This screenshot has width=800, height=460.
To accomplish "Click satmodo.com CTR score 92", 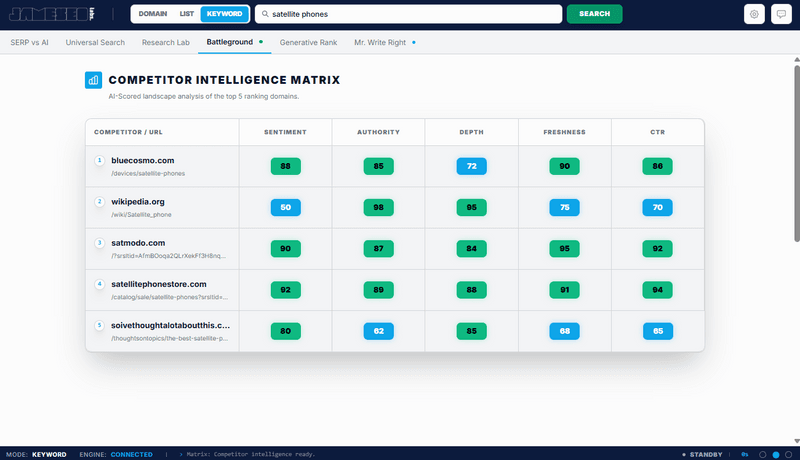I will pyautogui.click(x=658, y=249).
